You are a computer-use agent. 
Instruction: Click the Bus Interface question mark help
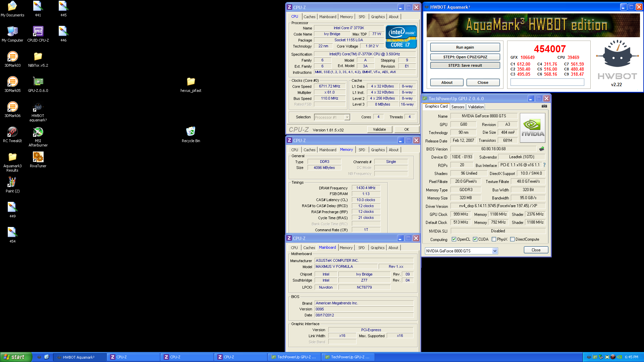point(544,165)
